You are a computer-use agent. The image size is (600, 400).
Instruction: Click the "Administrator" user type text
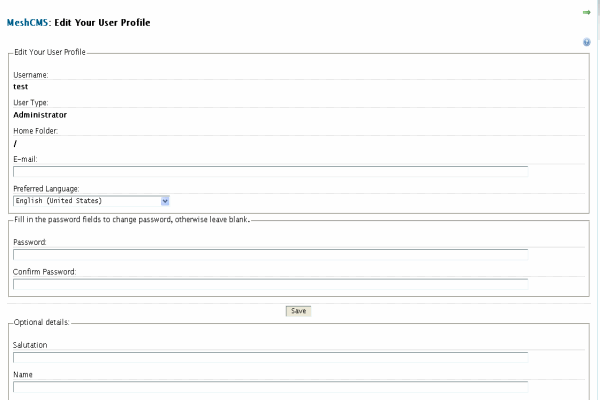40,115
